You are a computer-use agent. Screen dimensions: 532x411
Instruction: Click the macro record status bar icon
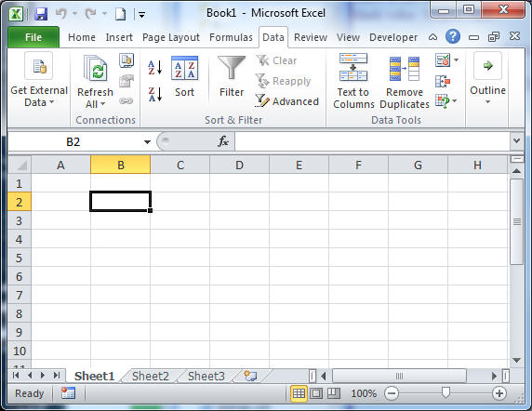[x=68, y=393]
